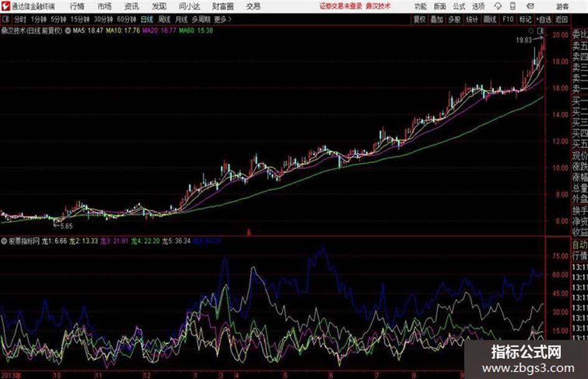Select the 周线 weekly period tab
588x379 pixels.
tap(164, 19)
